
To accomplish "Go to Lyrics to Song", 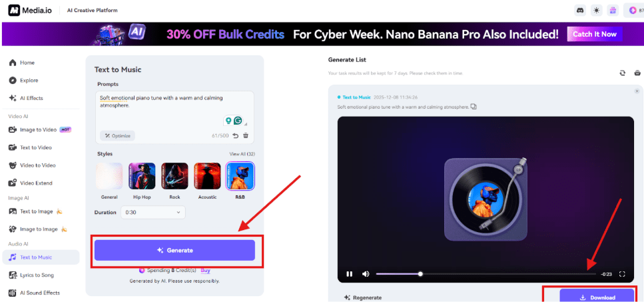I will click(x=37, y=275).
